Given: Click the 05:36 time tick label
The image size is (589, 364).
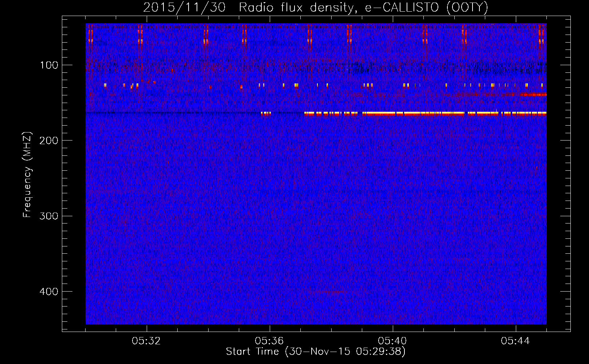Looking at the screenshot, I should click(x=269, y=341).
